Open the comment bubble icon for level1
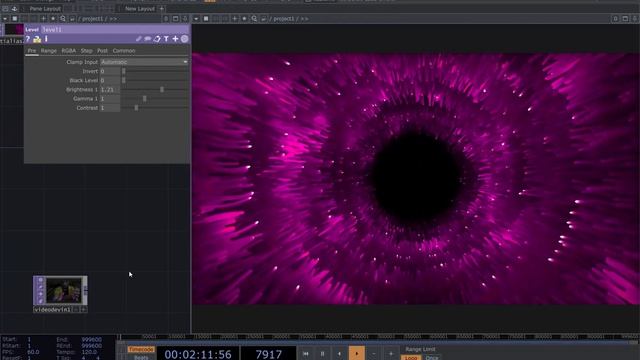 [148, 39]
